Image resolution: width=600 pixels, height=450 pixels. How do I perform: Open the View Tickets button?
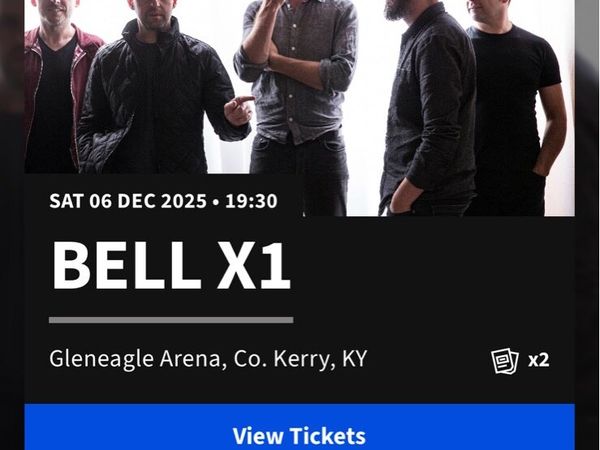[299, 427]
